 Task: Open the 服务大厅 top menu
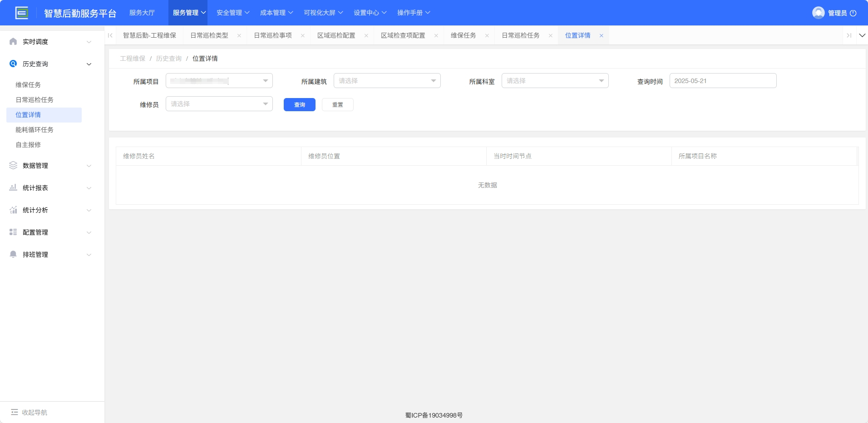click(142, 13)
